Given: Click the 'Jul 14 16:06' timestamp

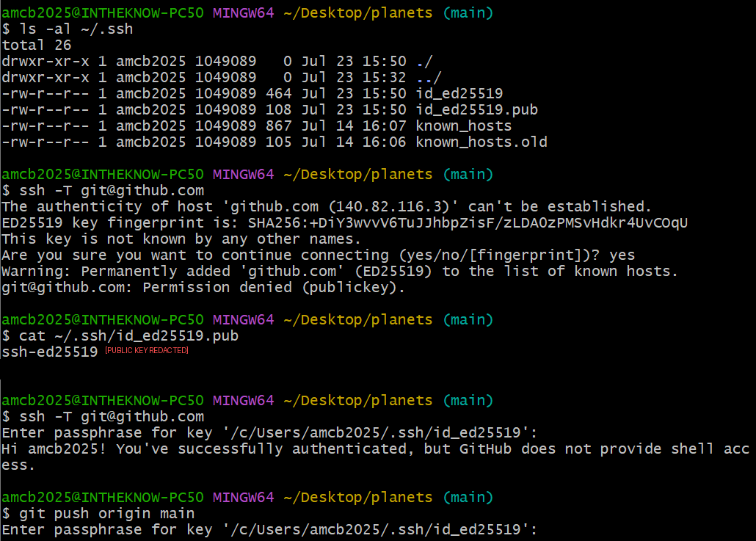Looking at the screenshot, I should tap(353, 142).
